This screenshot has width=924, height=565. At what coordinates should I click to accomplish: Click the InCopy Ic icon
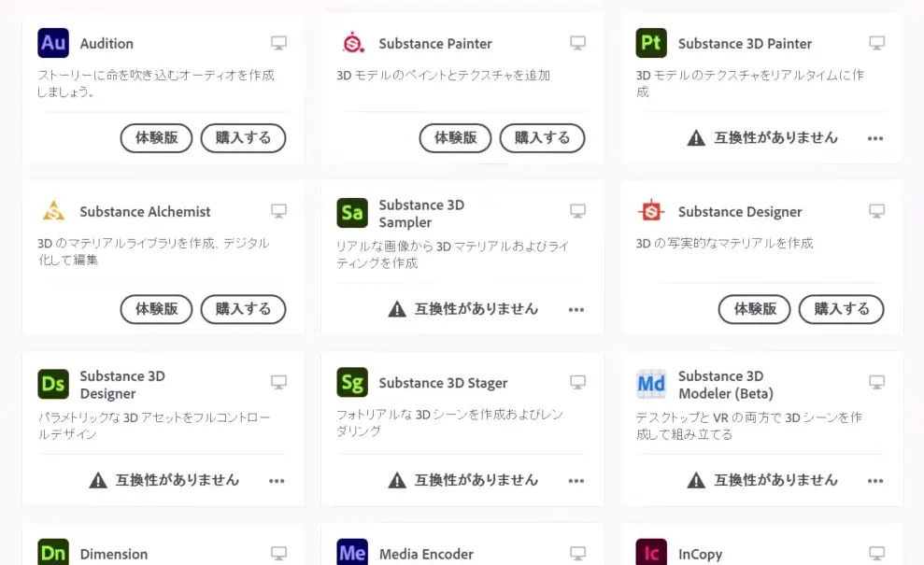point(651,552)
